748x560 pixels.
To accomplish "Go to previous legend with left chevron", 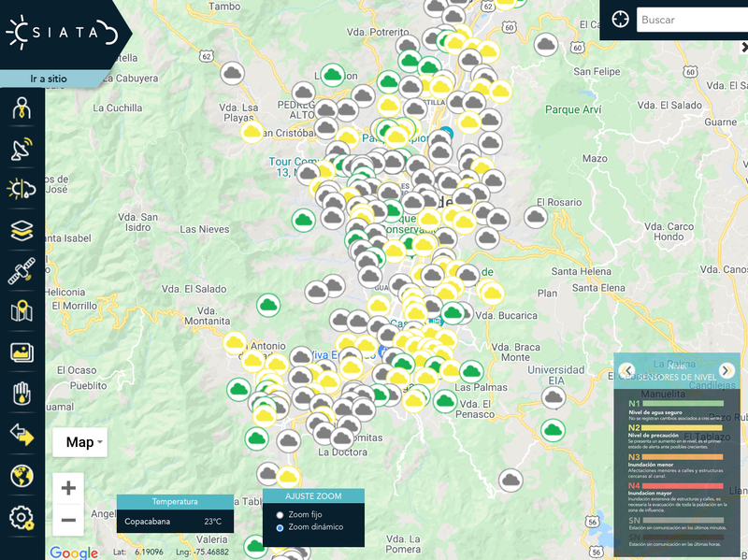I will coord(627,370).
